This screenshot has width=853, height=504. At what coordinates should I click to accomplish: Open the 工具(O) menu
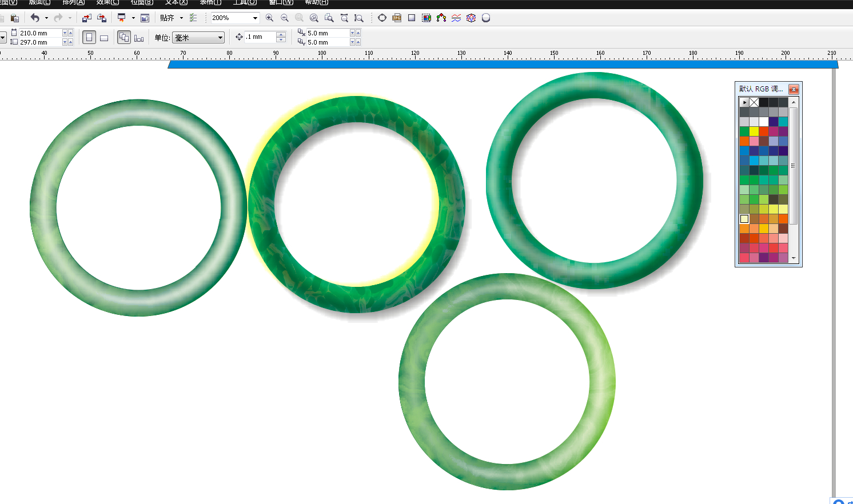point(245,3)
